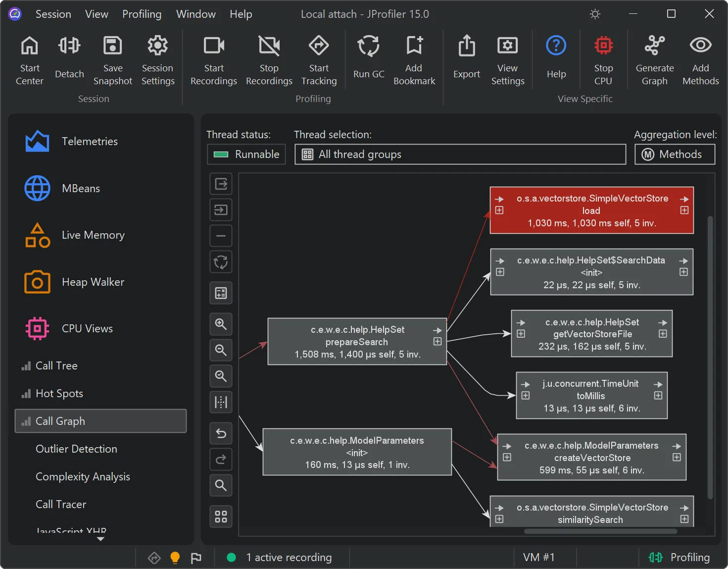
Task: Open Heap Walker from the sidebar
Action: pyautogui.click(x=93, y=282)
